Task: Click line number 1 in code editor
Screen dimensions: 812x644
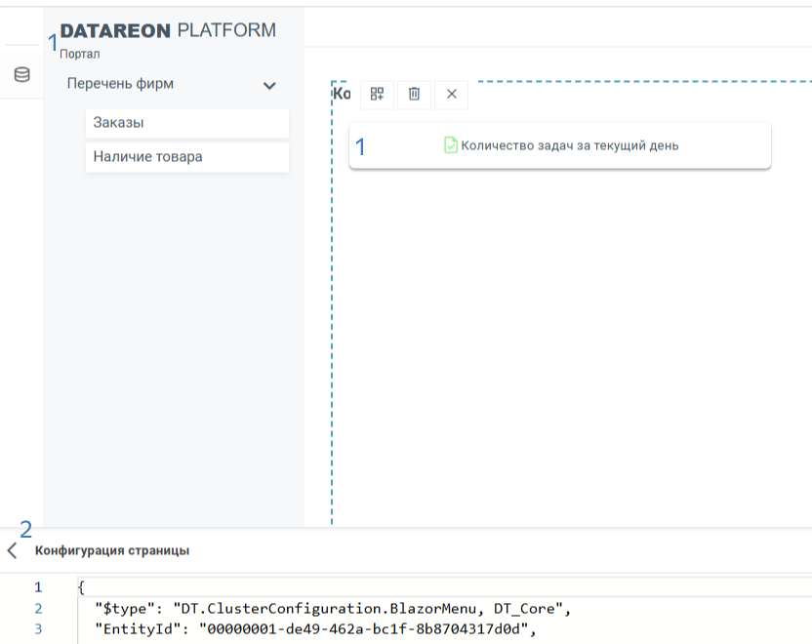Action: [x=38, y=588]
